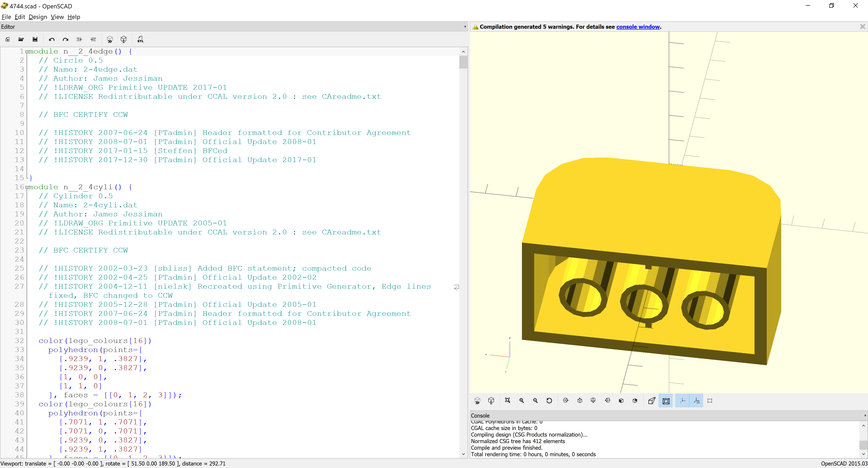Viewport: 868px width, 468px height.
Task: Click the Undo arrow icon
Action: [x=52, y=39]
